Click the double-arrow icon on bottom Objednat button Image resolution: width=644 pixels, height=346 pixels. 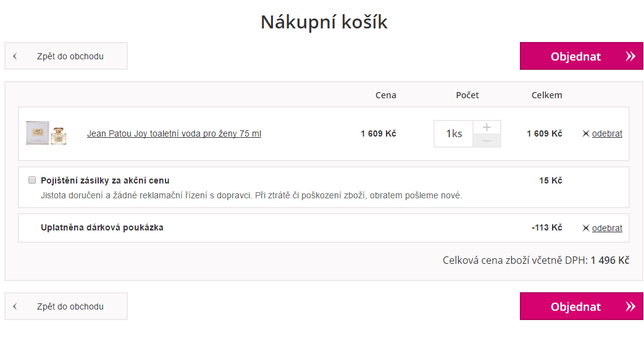[630, 306]
